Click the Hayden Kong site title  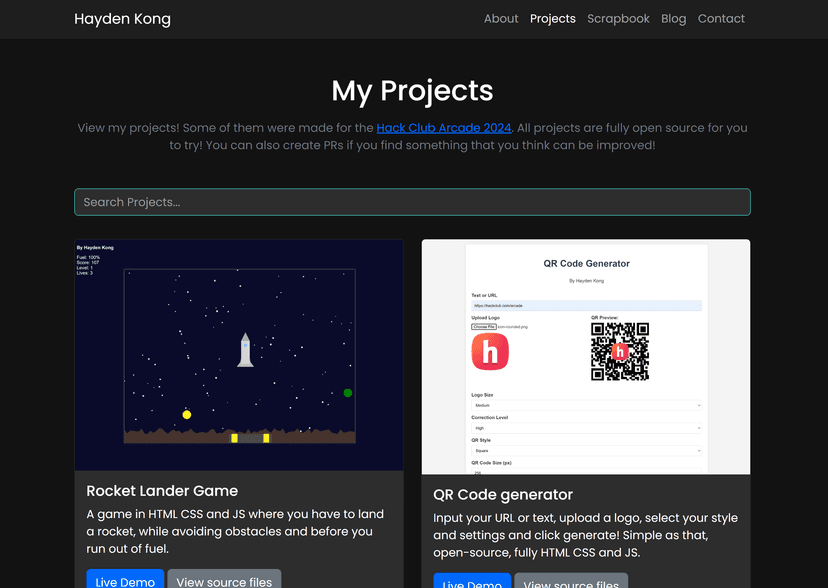pos(123,19)
